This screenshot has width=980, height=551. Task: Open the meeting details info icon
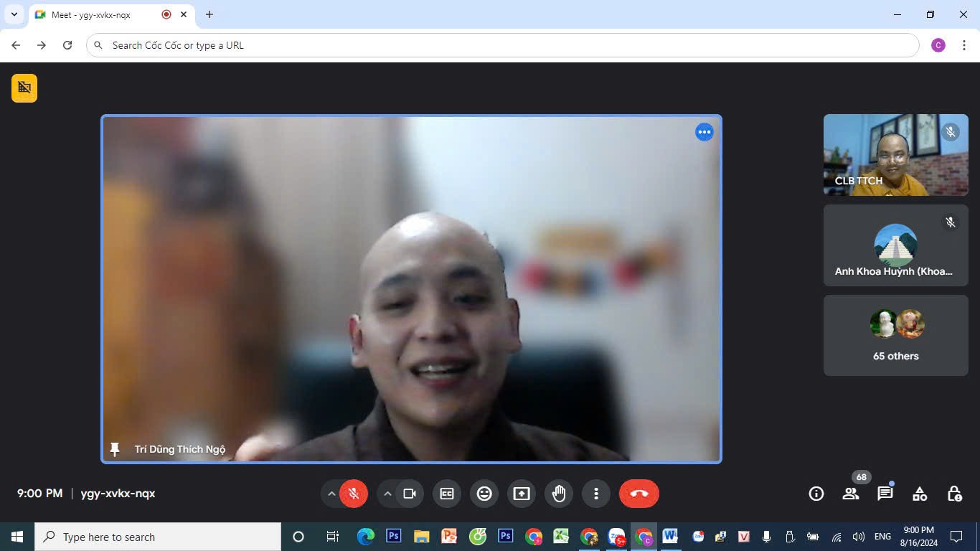[816, 494]
